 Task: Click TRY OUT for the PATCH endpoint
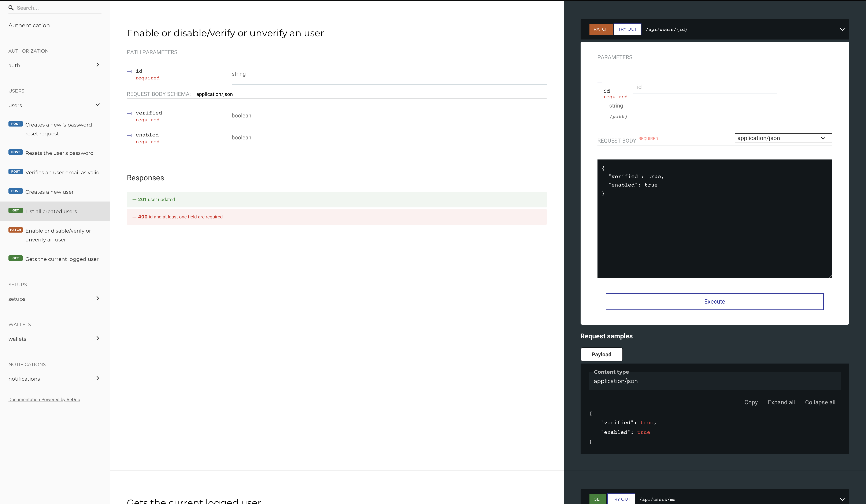[x=627, y=29]
